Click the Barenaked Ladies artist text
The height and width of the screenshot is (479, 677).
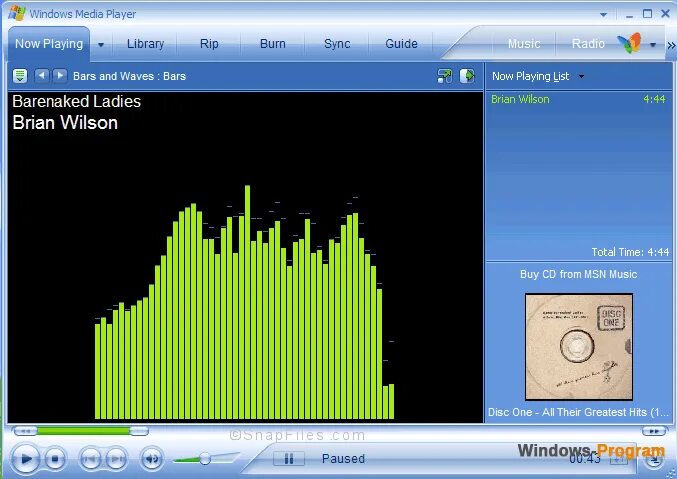tap(76, 101)
